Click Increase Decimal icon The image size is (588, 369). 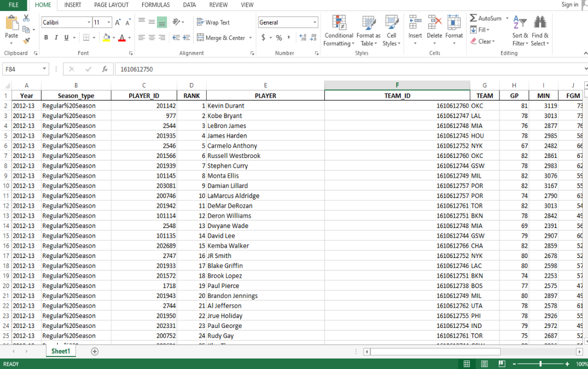tap(303, 38)
